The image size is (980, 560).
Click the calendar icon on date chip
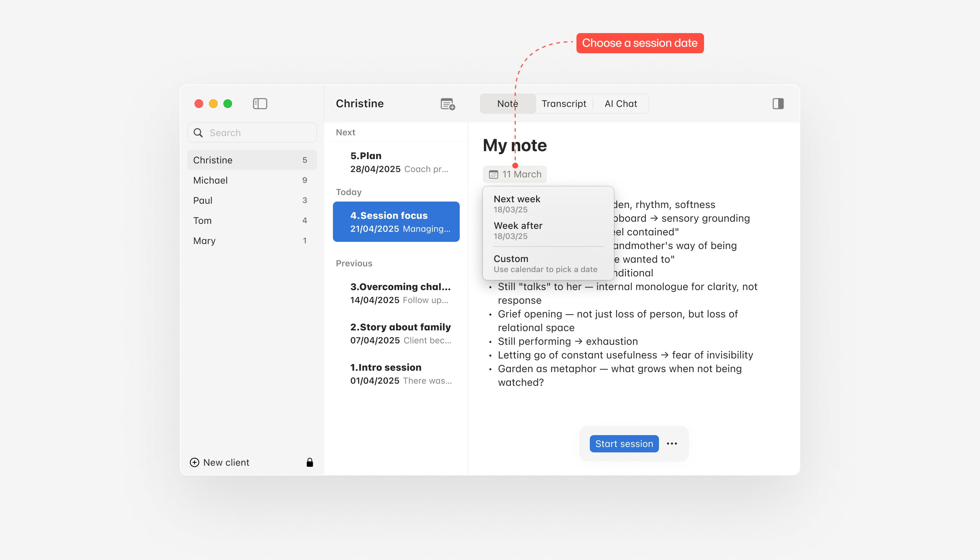click(493, 175)
